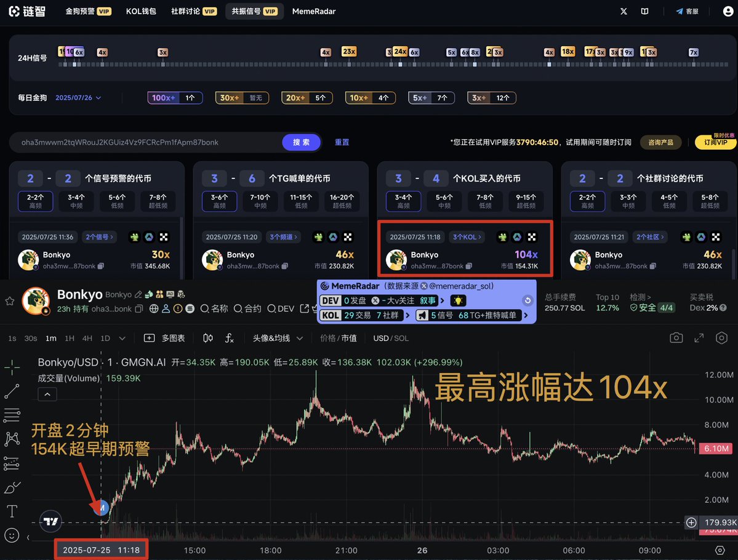
Task: Click the 7x marker on 24H signal timeline
Action: 693,52
